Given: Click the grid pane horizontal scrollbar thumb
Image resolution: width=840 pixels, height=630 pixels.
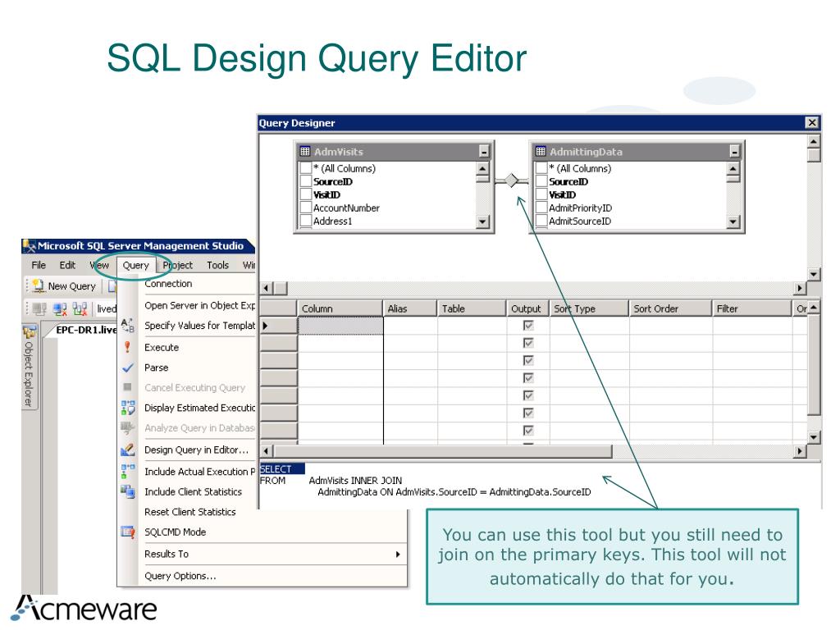Looking at the screenshot, I should click(x=442, y=450).
